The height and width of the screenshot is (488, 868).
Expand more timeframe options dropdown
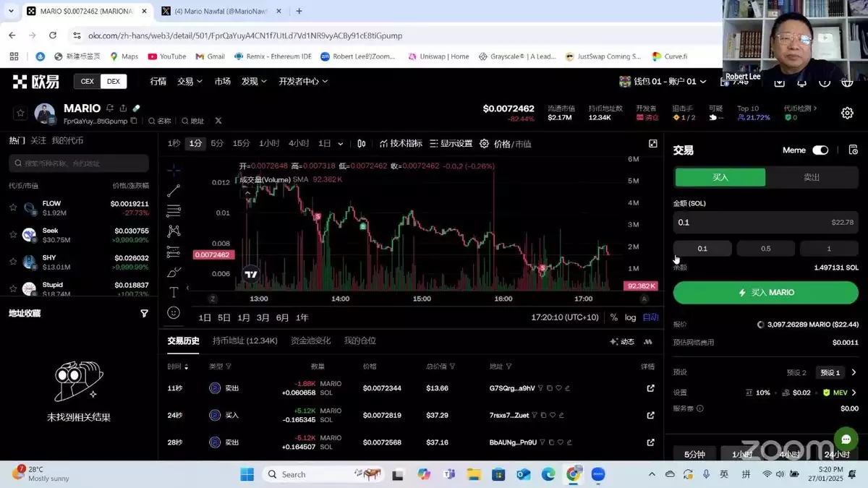tap(341, 144)
